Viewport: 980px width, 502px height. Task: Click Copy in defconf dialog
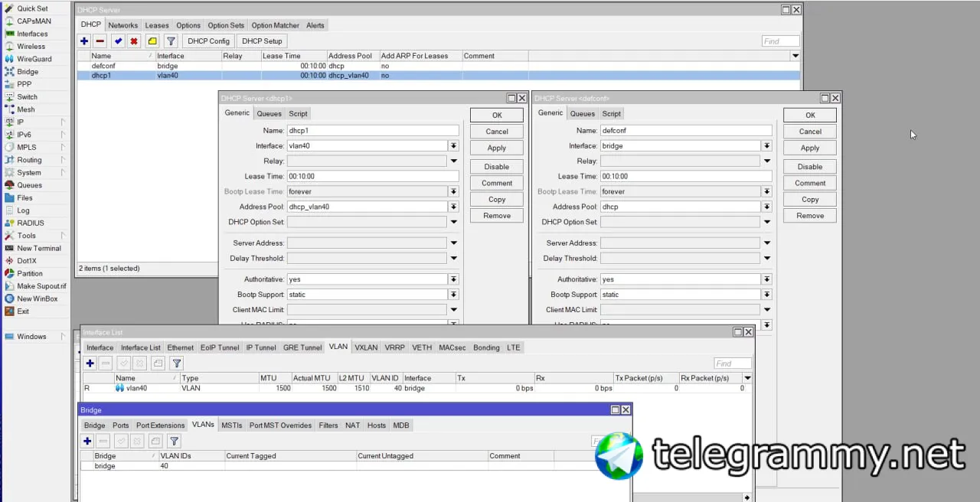pos(810,200)
